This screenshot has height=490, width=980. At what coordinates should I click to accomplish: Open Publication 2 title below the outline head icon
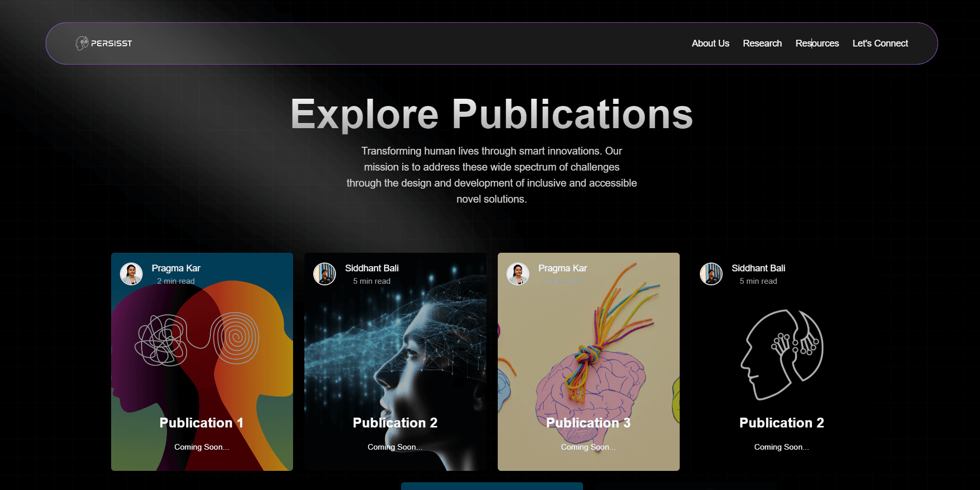pos(782,423)
